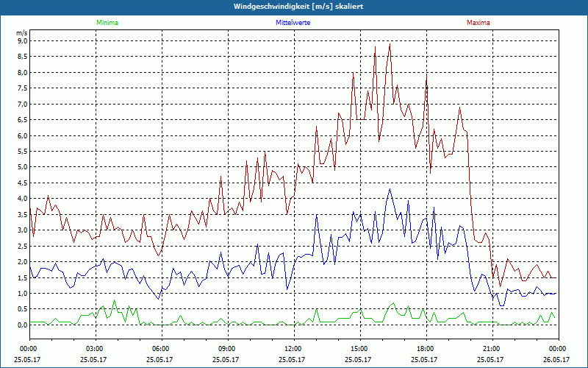Click the 8,0 y-axis value
The width and height of the screenshot is (588, 368).
pos(23,72)
